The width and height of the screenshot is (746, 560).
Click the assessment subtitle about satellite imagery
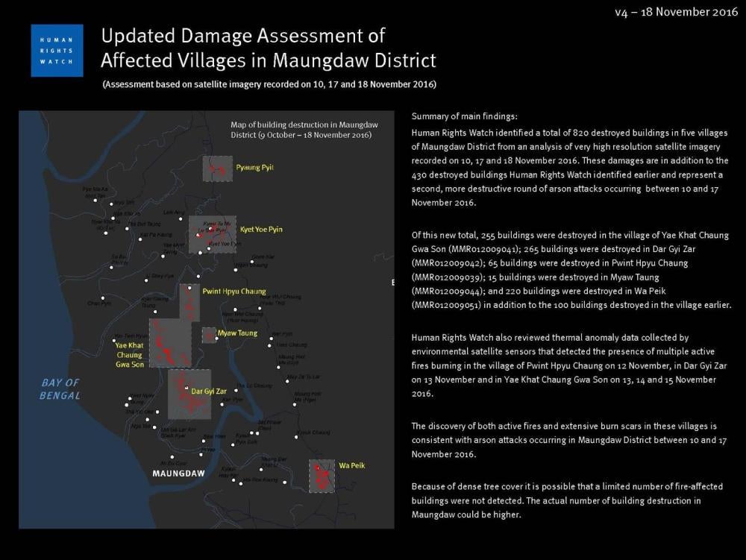pyautogui.click(x=269, y=85)
